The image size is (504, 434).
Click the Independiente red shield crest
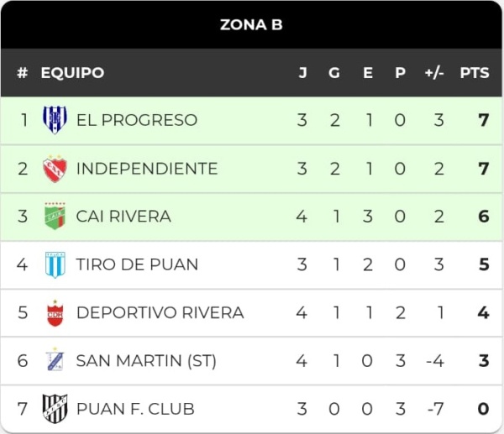coord(55,169)
